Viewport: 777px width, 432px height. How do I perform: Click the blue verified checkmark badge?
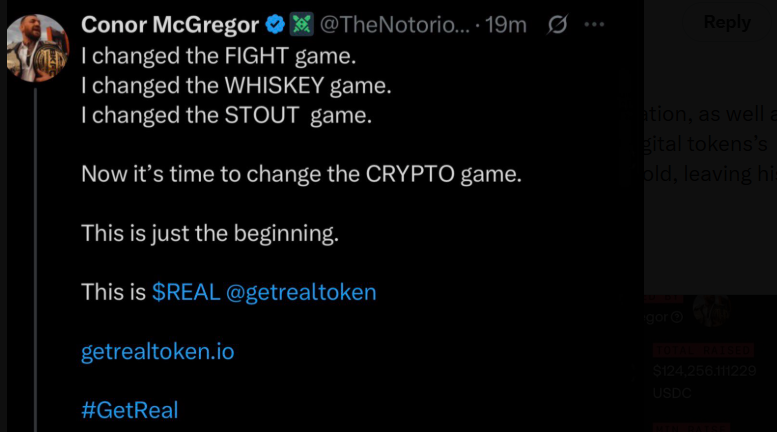point(275,25)
